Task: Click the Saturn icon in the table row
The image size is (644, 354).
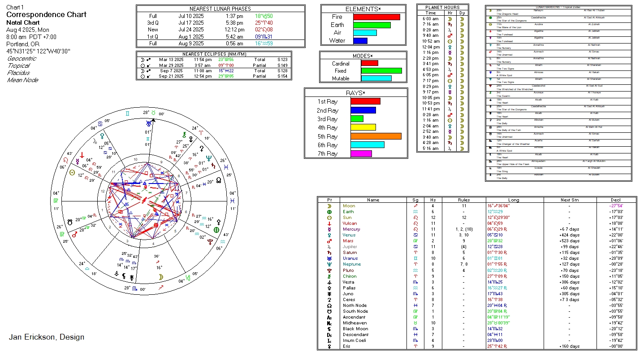Action: coord(329,253)
